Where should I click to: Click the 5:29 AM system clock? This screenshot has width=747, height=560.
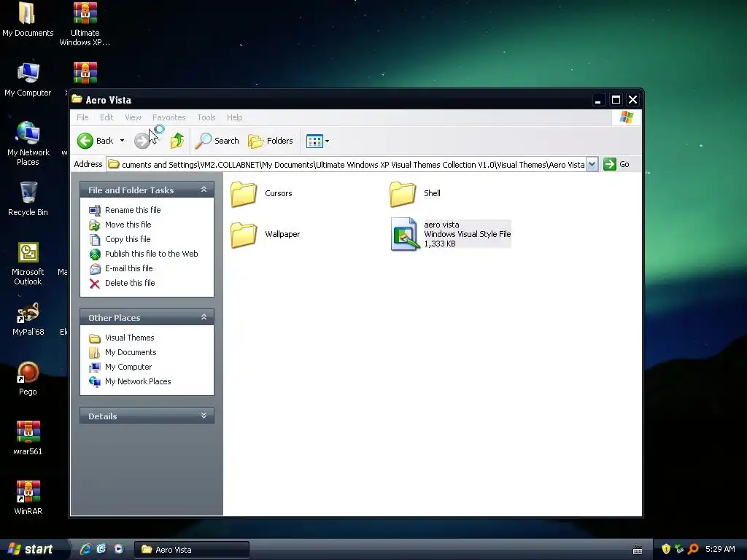coord(720,549)
